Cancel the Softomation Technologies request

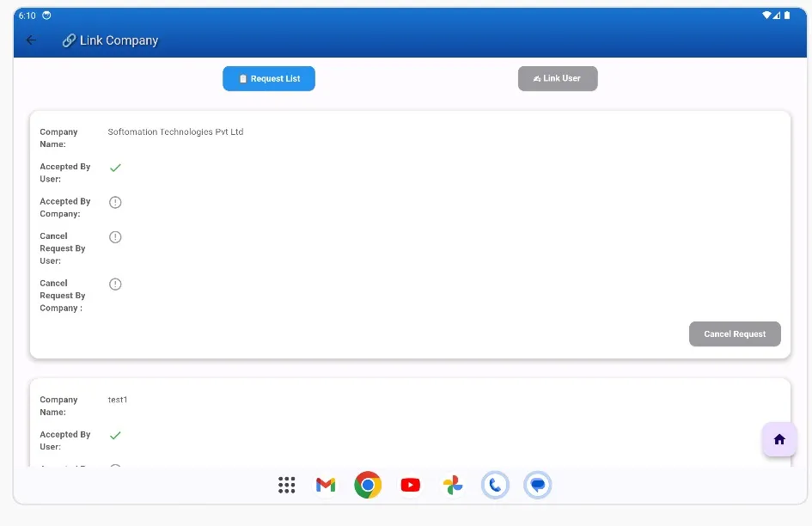[735, 334]
